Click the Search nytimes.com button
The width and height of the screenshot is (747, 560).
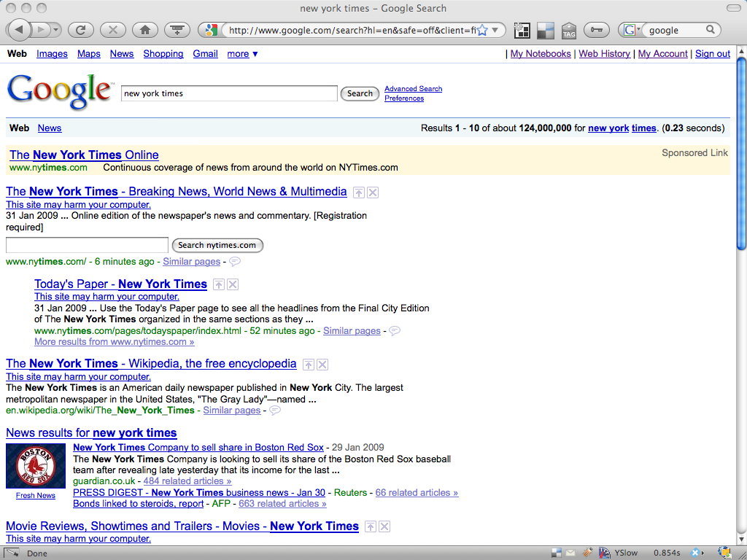point(217,245)
